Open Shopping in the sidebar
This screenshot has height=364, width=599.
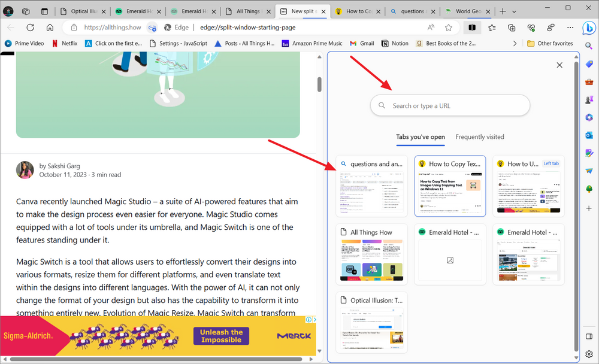click(x=589, y=63)
